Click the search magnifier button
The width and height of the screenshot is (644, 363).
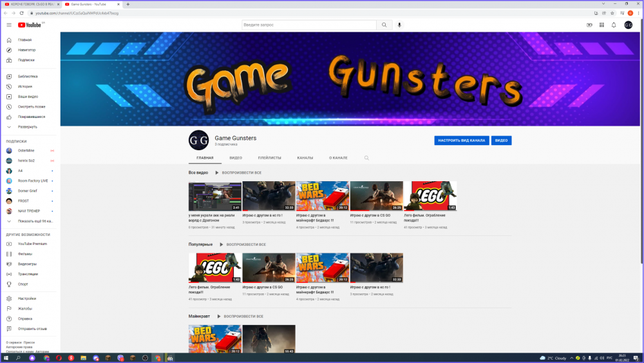[384, 25]
